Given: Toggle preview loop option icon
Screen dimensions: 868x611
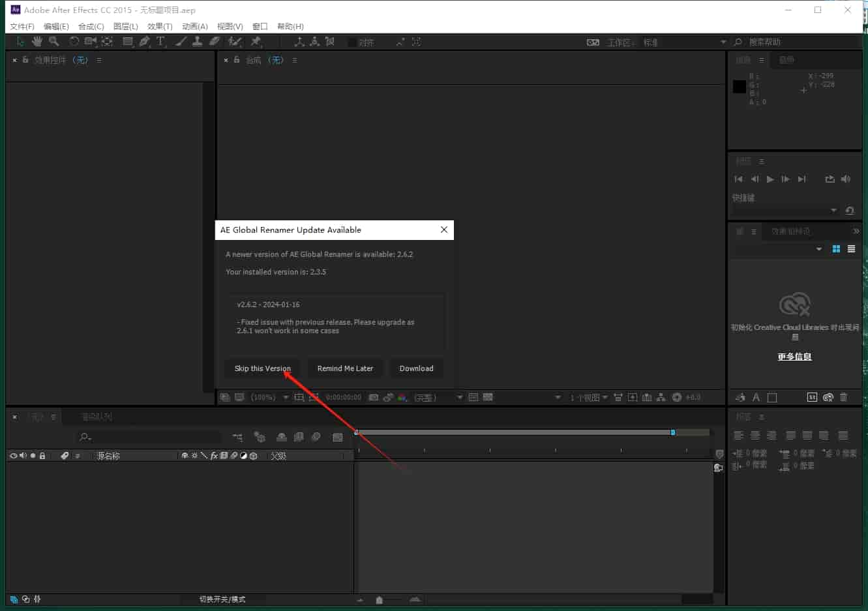Looking at the screenshot, I should 830,179.
